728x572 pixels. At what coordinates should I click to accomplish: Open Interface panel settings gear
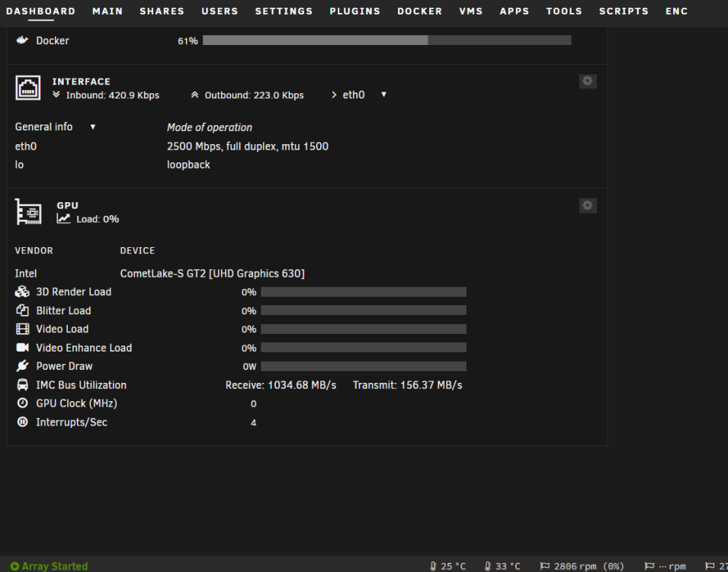coord(587,82)
